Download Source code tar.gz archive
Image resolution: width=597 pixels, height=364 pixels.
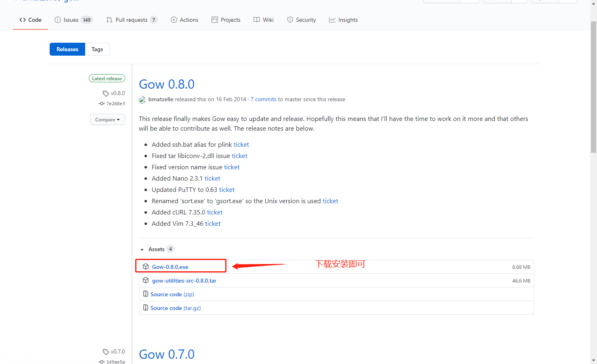176,308
